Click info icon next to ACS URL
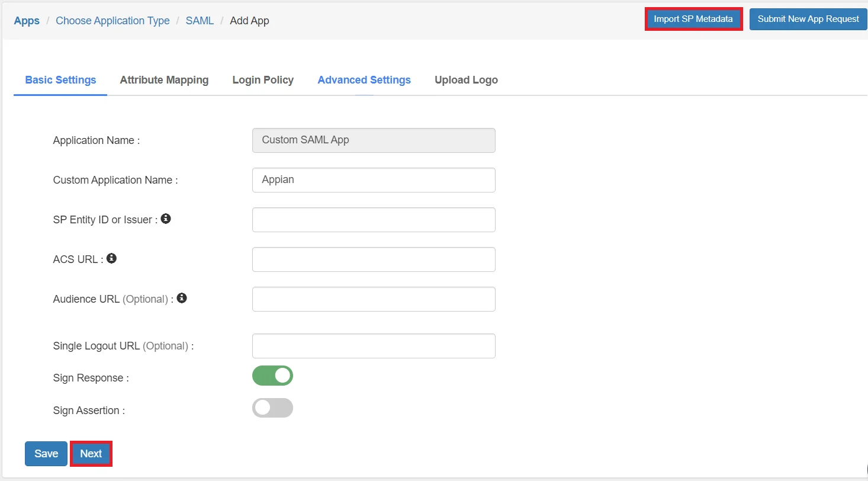 (111, 259)
